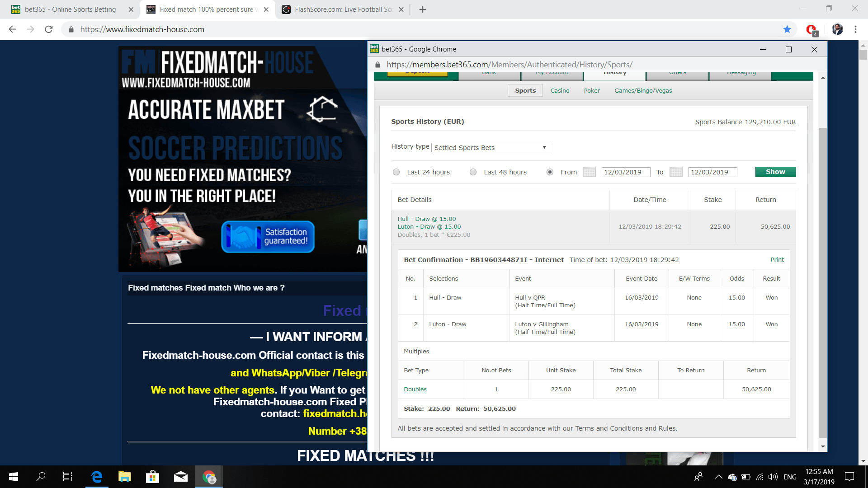Viewport: 868px width, 488px height.
Task: Click the Sports Balance 129,210.00 EUR text
Action: click(x=745, y=122)
